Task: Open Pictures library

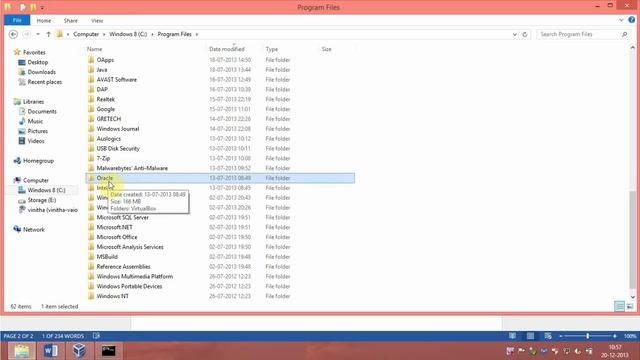Action: (38, 131)
